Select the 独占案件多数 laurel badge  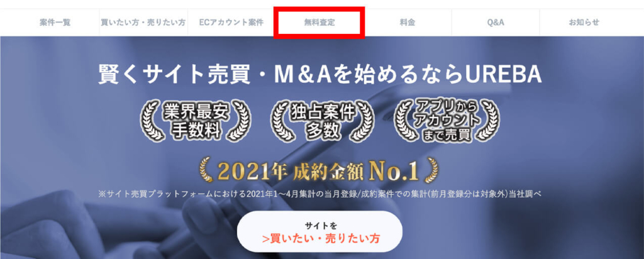pos(323,121)
